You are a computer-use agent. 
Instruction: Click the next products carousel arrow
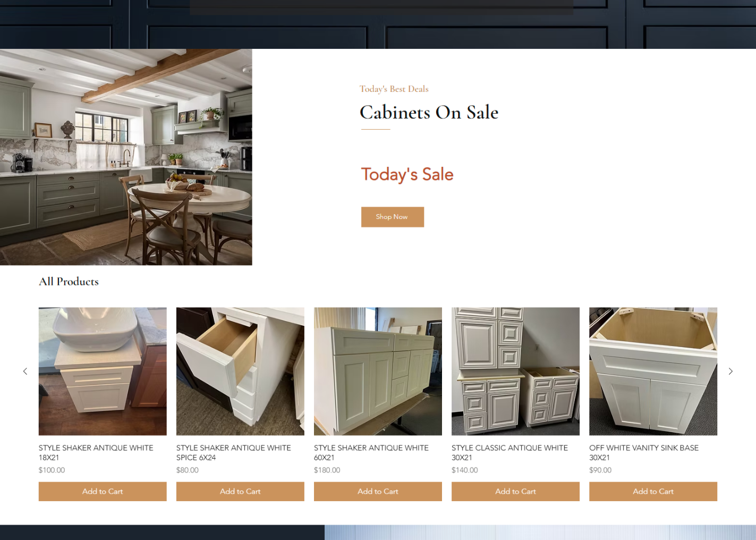pyautogui.click(x=730, y=372)
